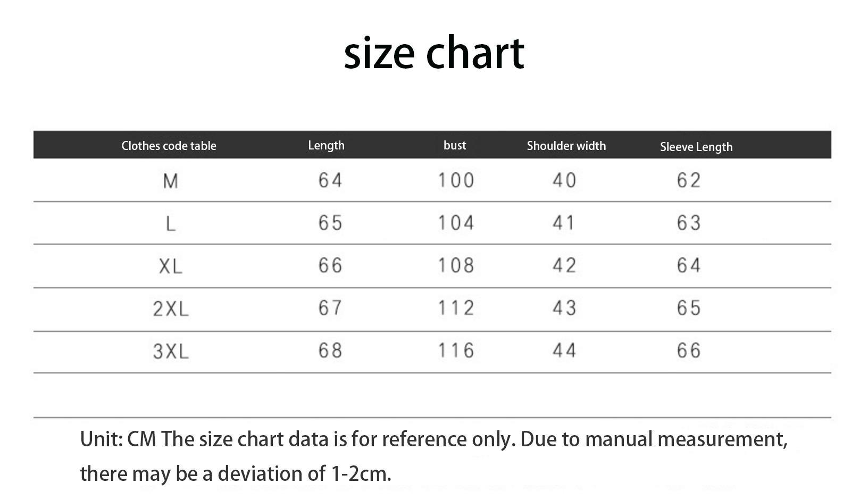Select the bust value 112

click(x=456, y=308)
